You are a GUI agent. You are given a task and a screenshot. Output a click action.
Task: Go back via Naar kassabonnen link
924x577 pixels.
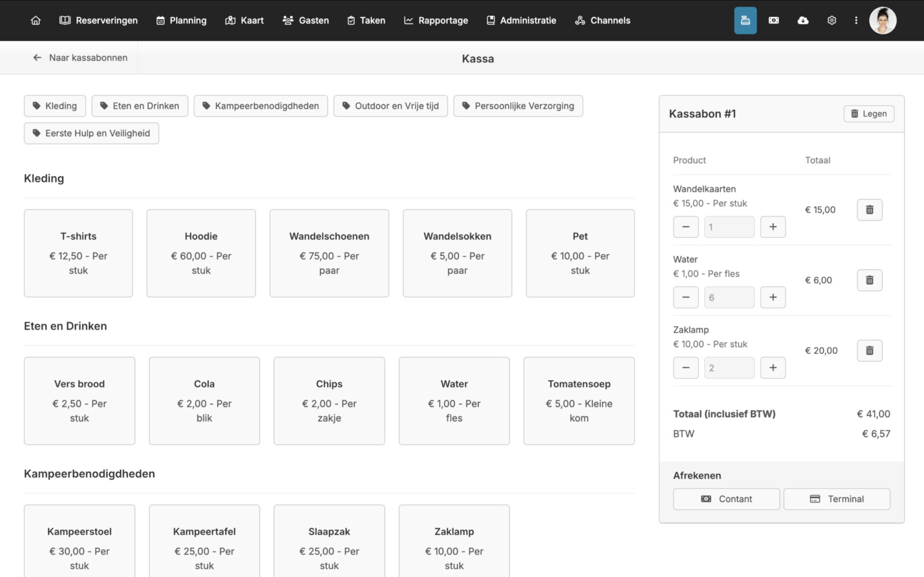[x=80, y=58]
